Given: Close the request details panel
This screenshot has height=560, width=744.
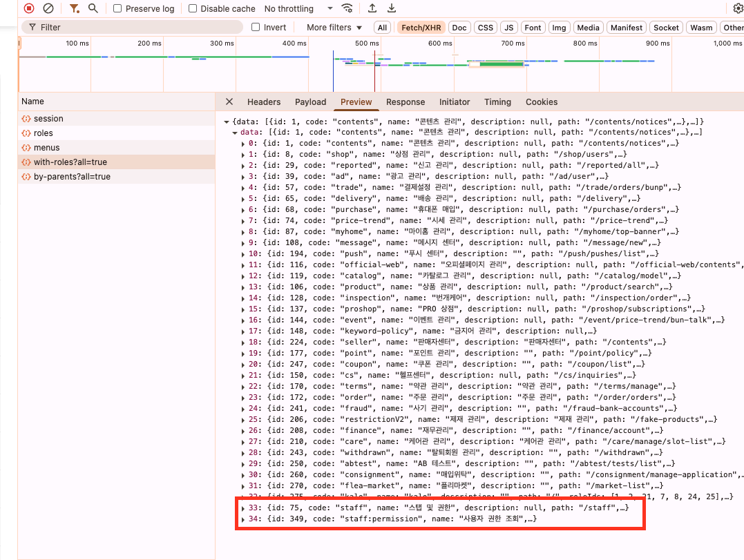Looking at the screenshot, I should 229,102.
